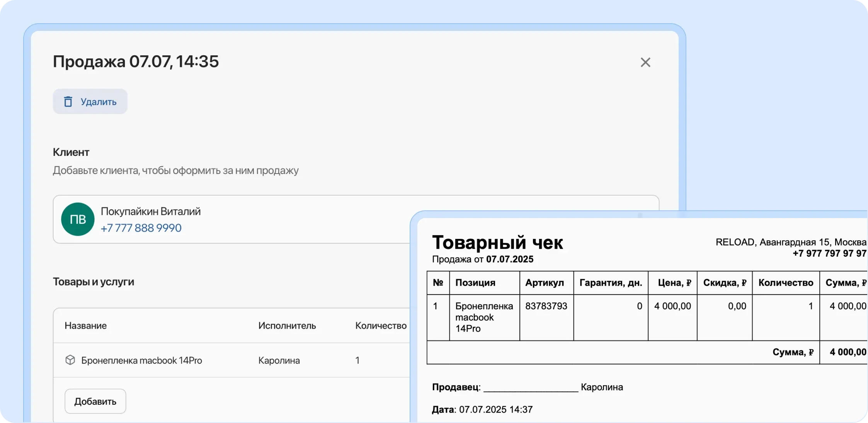
Task: Click the Название column header
Action: [86, 326]
